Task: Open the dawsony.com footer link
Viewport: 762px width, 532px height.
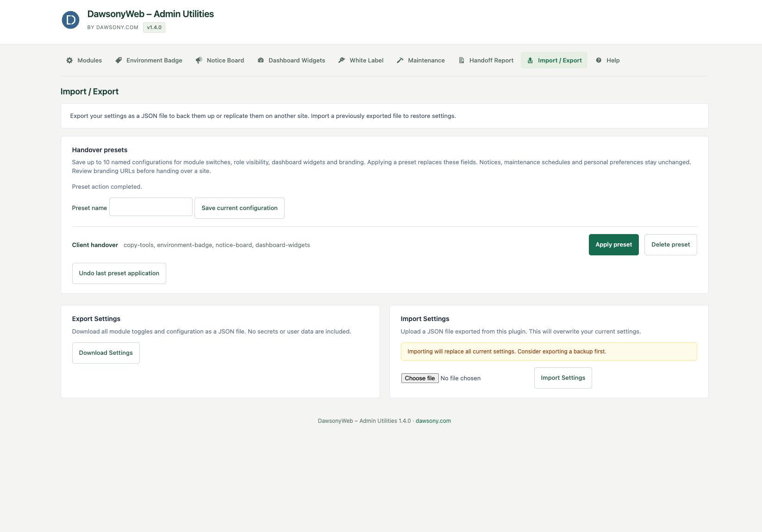Action: (433, 421)
